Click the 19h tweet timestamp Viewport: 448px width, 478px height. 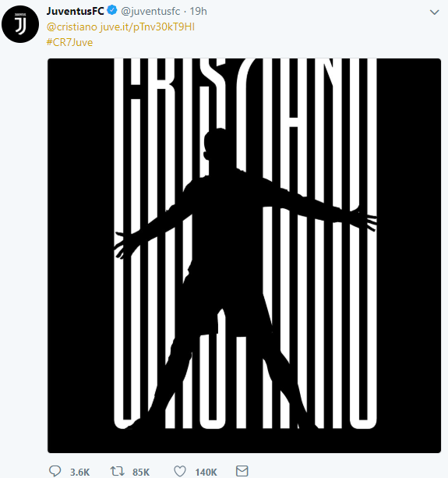[x=198, y=11]
